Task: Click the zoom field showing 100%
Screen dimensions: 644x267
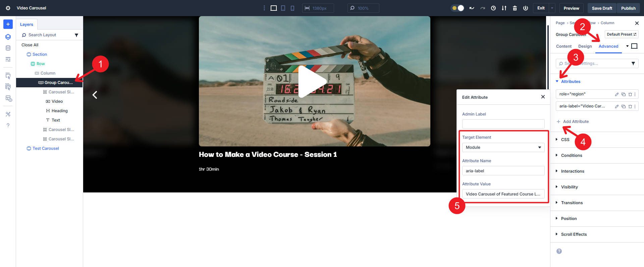Action: pos(363,8)
